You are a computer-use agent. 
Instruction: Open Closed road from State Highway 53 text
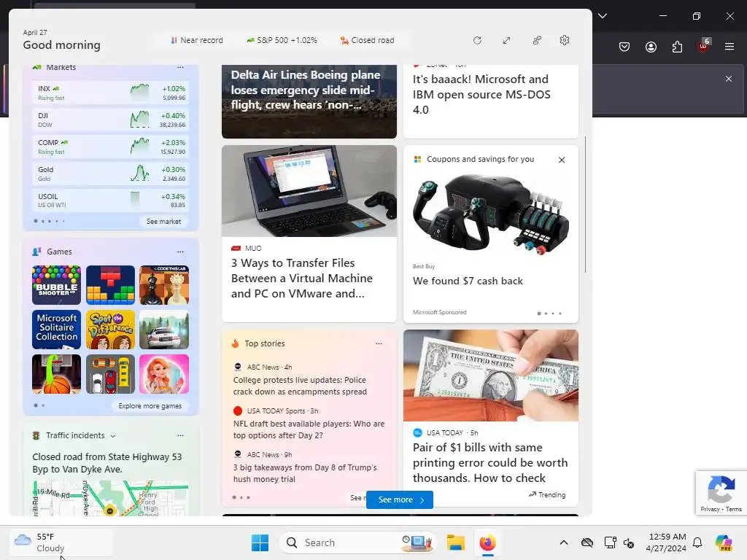click(x=107, y=463)
